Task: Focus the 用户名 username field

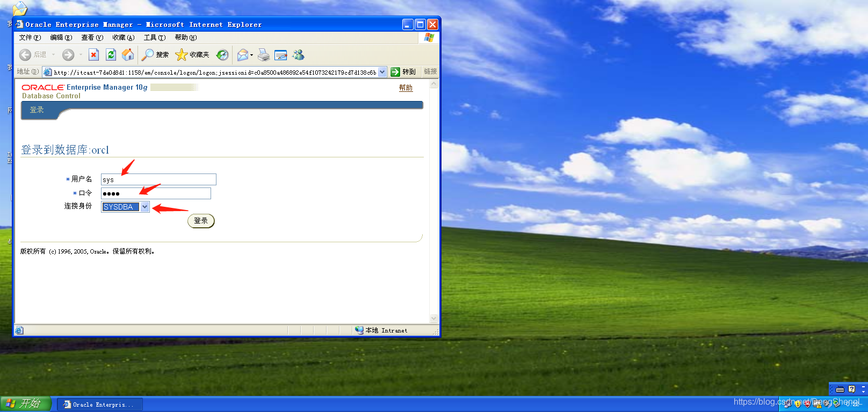Action: pos(158,179)
